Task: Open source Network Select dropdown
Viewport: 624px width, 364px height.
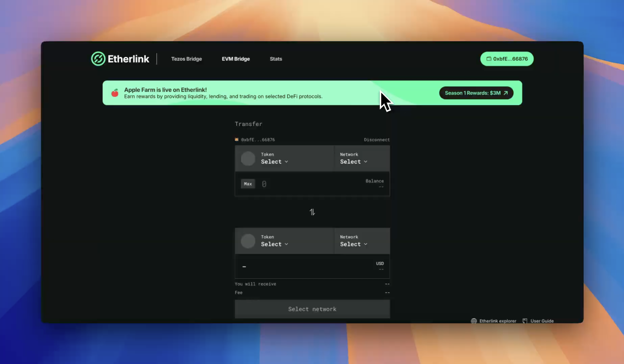Action: [x=353, y=162]
